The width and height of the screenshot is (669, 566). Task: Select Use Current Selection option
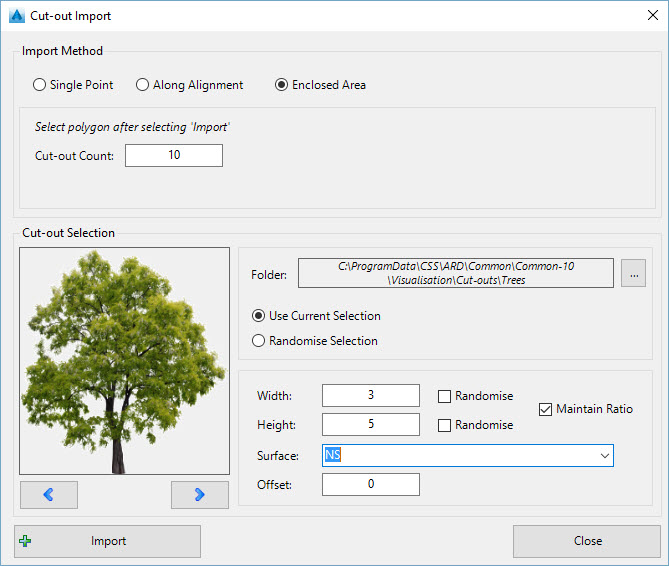[260, 316]
